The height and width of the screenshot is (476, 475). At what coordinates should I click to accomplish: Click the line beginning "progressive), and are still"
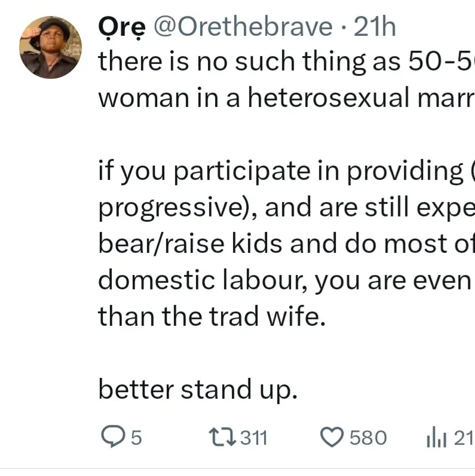pyautogui.click(x=286, y=209)
